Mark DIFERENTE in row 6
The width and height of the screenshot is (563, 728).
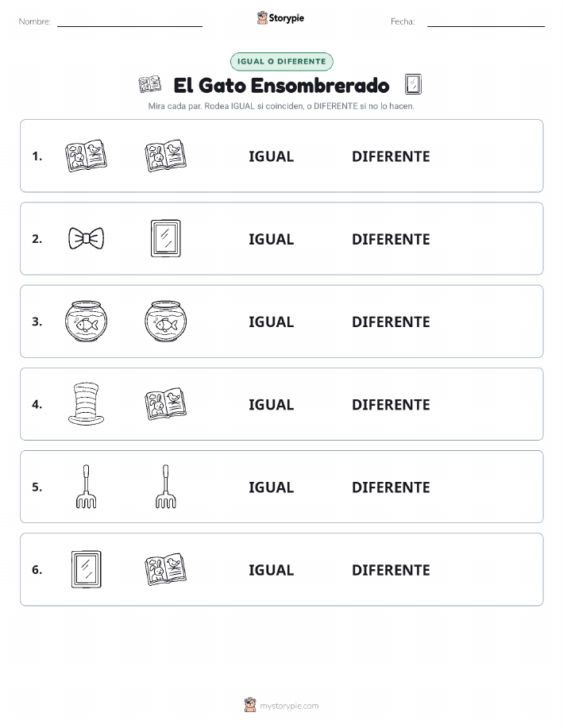click(391, 570)
